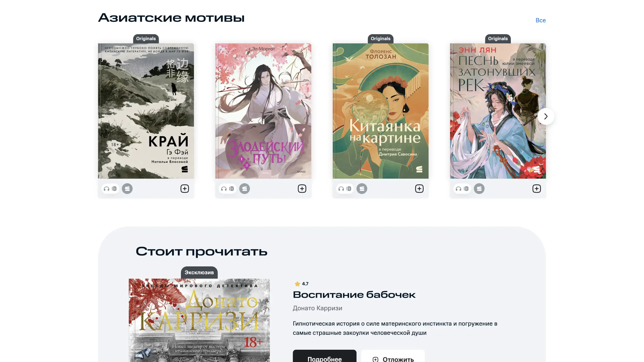Open author Донато Карризи page
The width and height of the screenshot is (644, 362).
(x=318, y=308)
